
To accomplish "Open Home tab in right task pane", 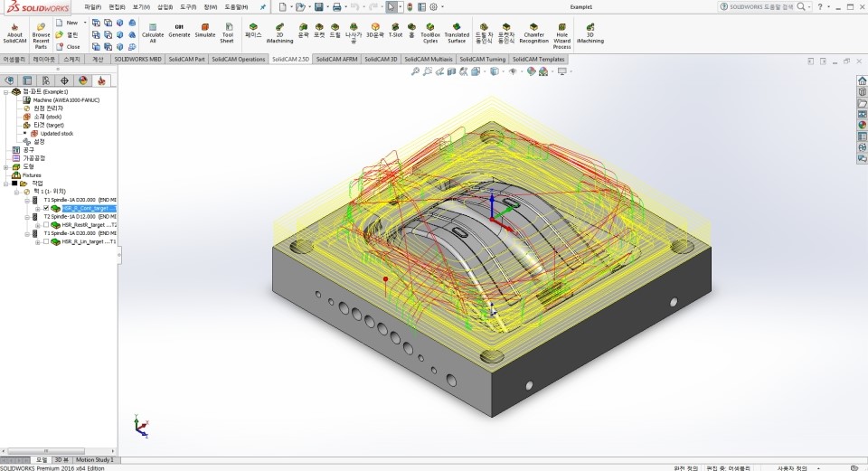I will point(862,80).
